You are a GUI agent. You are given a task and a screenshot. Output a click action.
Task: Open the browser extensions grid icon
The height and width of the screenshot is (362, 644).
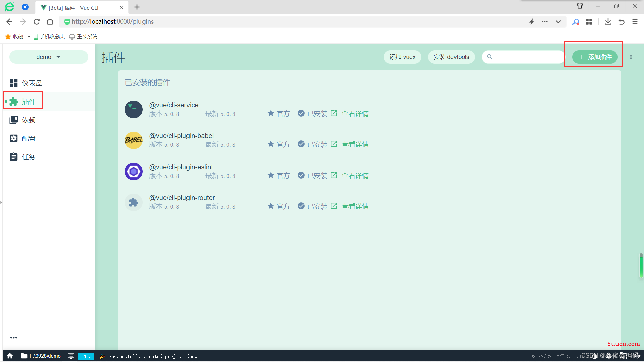(x=589, y=22)
